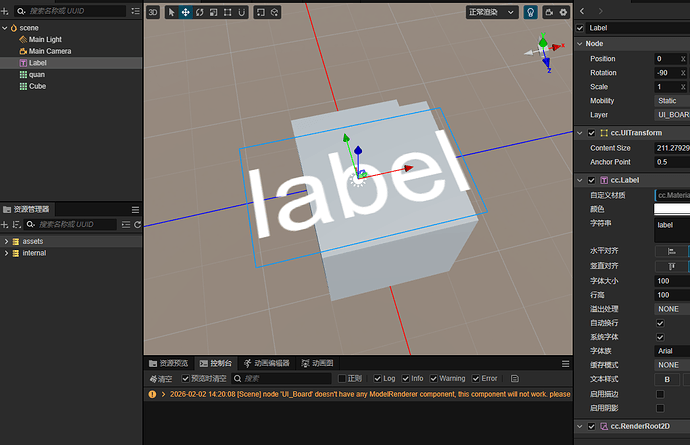Expand the assets folder
This screenshot has height=445, width=690.
[x=6, y=241]
